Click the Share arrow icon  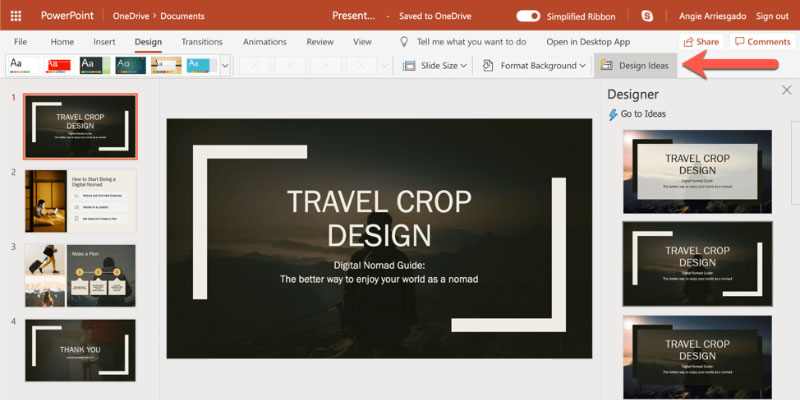coord(689,42)
